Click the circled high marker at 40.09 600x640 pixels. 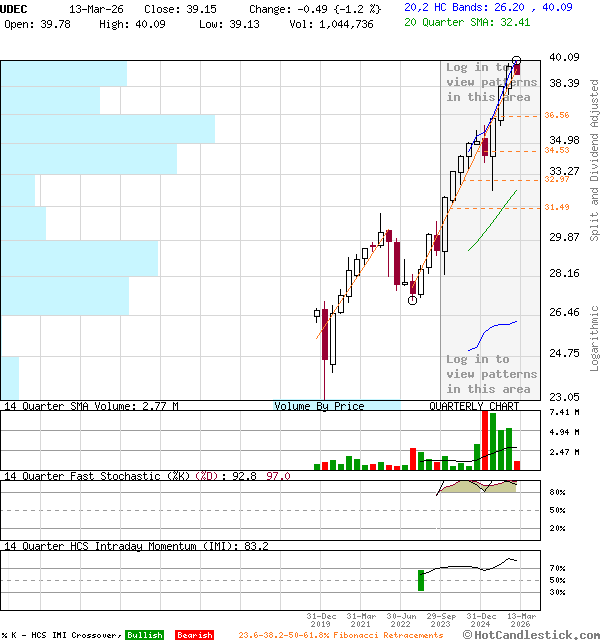click(516, 61)
